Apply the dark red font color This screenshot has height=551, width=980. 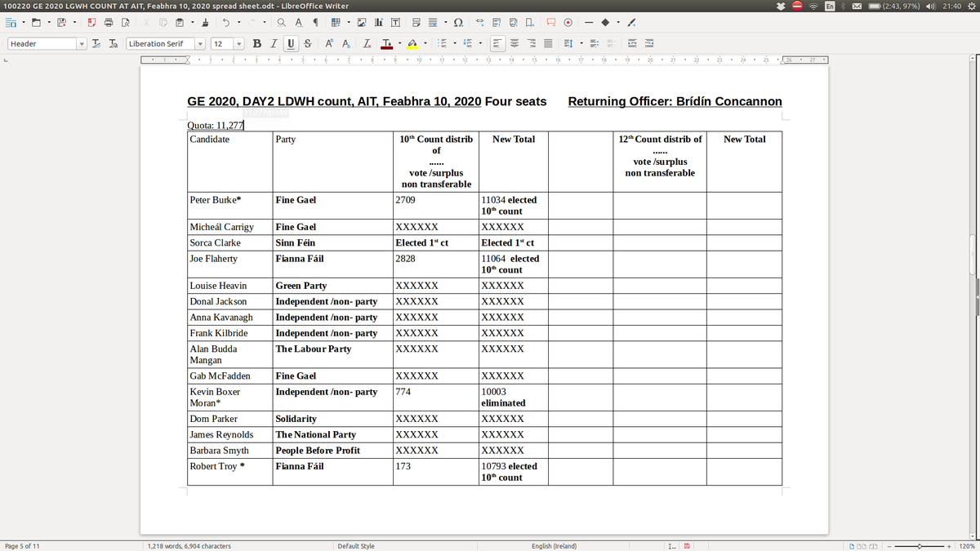(x=386, y=43)
